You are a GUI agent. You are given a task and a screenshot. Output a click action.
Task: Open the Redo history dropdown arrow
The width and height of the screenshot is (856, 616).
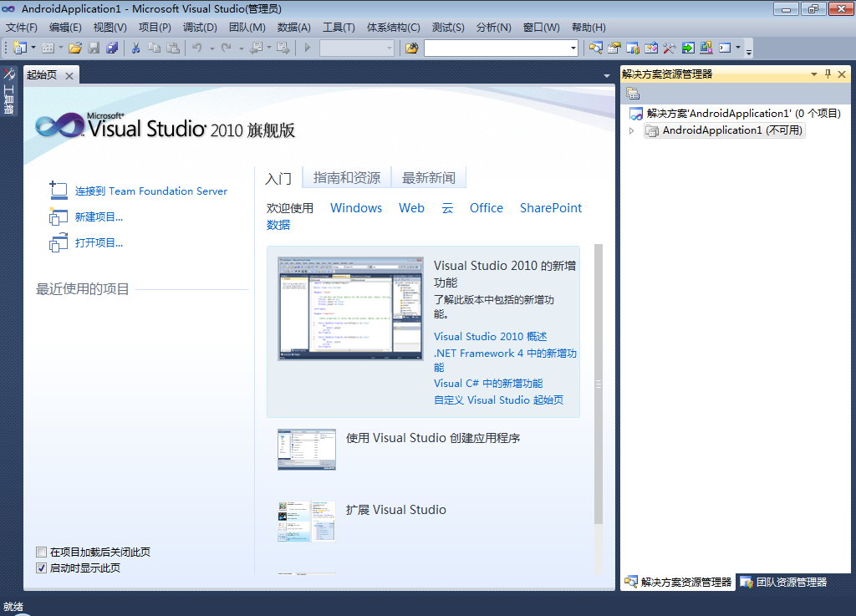(x=241, y=48)
